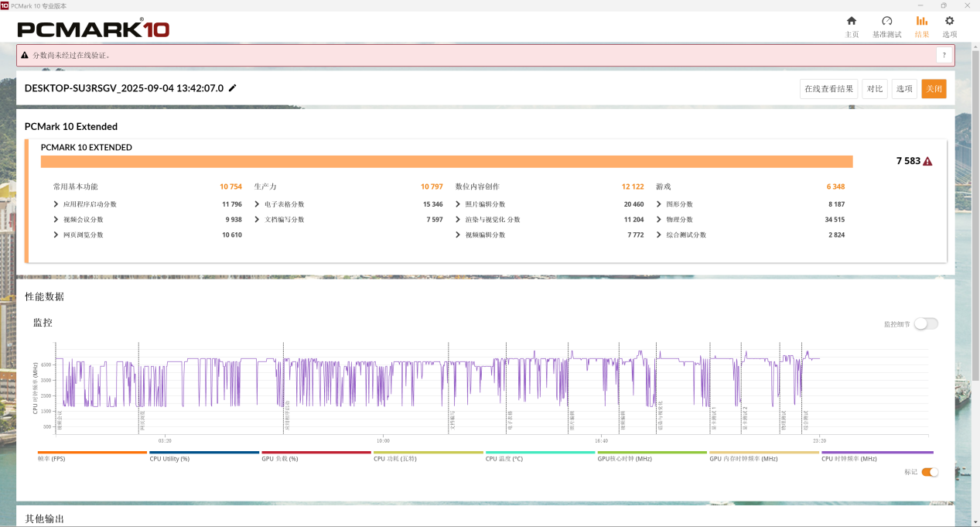Viewport: 980px width, 527px height.
Task: Click the 应用程序启动分数 value 11 796
Action: (231, 204)
